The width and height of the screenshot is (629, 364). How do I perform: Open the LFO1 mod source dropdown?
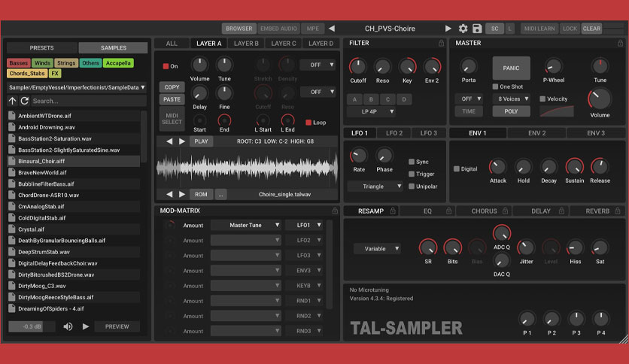pos(305,226)
